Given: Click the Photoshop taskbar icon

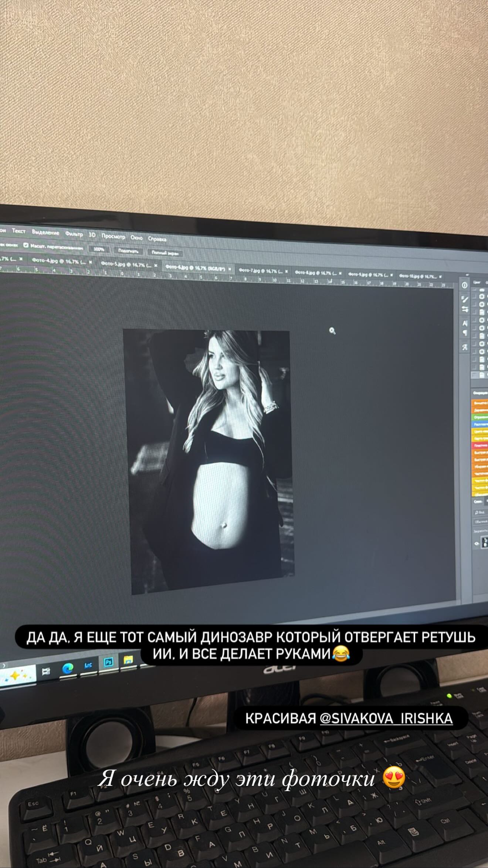Looking at the screenshot, I should point(108,662).
